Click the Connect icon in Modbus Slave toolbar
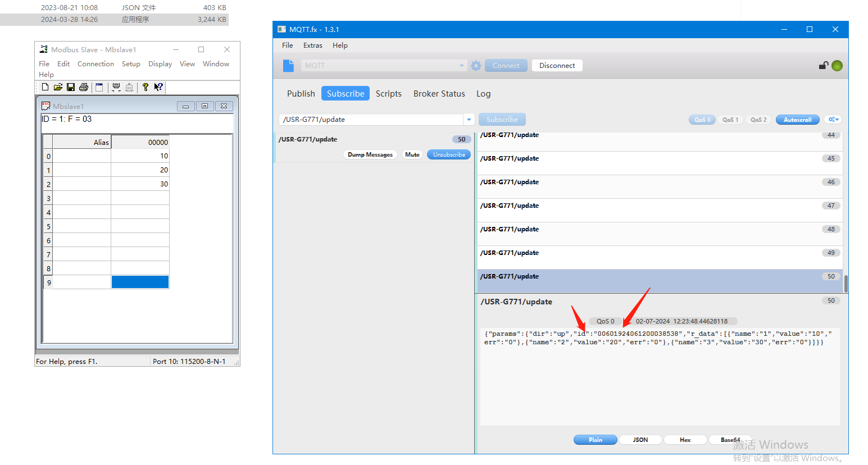Screen dimensions: 868x465 coord(116,87)
